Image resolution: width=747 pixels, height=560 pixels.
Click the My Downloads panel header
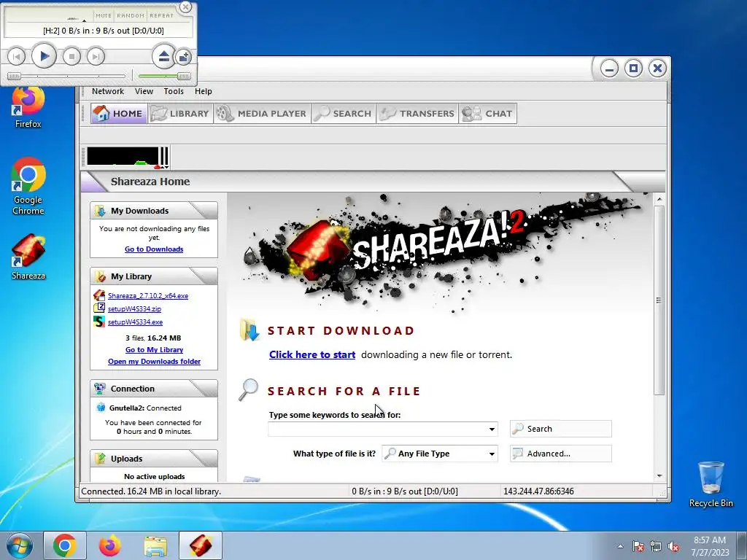tap(154, 211)
